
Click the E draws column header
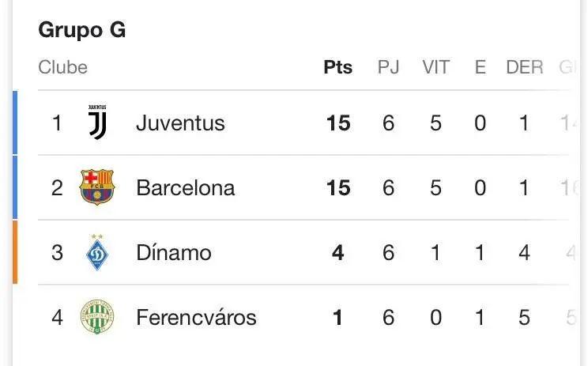(x=480, y=67)
